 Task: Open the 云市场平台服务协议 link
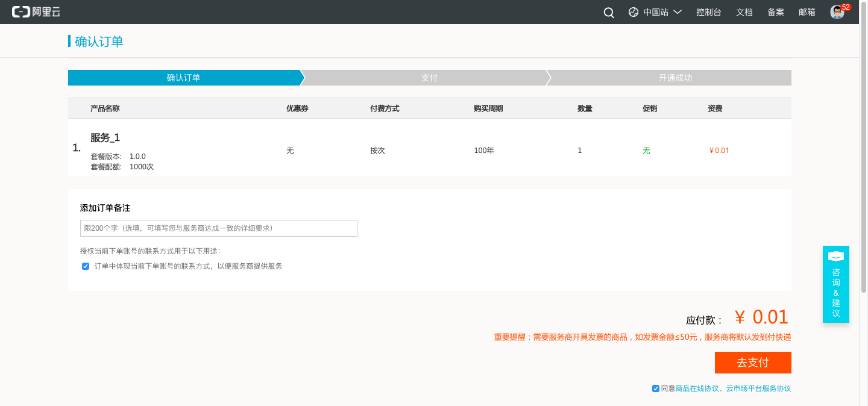(x=758, y=389)
